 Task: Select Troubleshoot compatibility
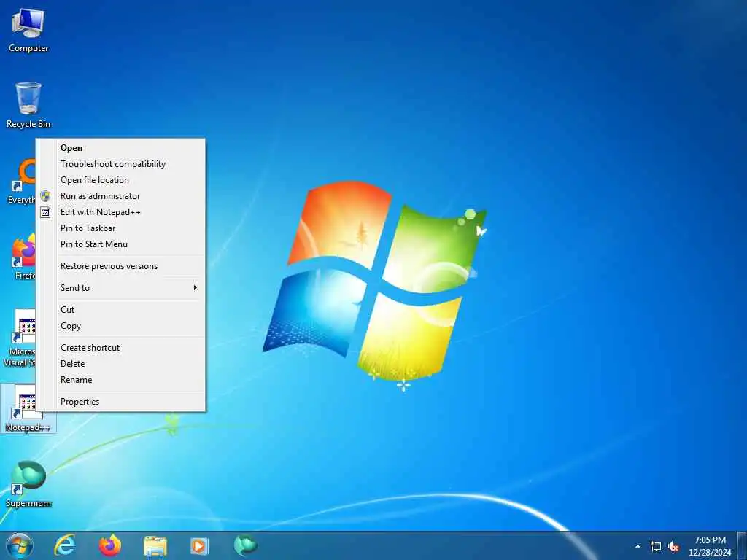click(x=121, y=164)
